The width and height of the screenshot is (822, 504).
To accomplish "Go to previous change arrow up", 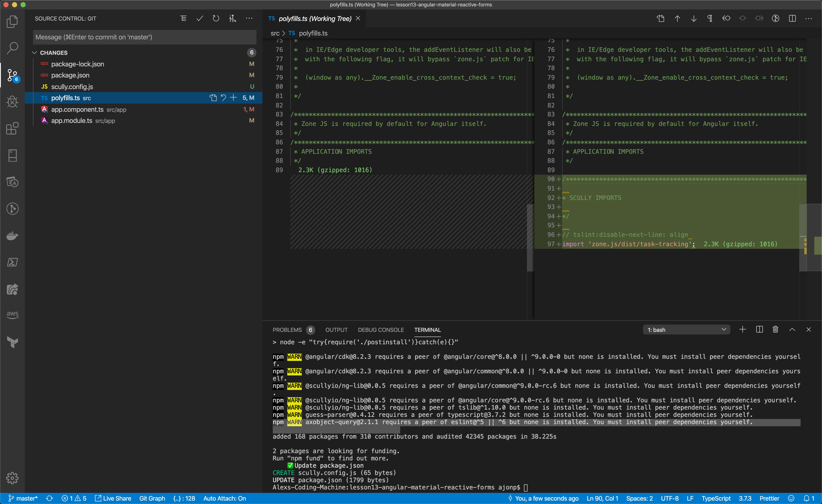I will tap(677, 18).
